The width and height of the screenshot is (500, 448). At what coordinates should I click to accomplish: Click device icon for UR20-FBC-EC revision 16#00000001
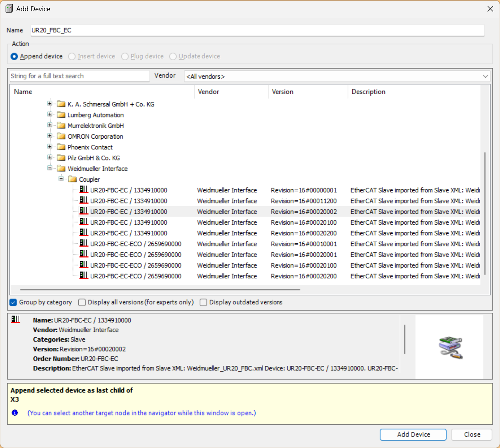[84, 190]
